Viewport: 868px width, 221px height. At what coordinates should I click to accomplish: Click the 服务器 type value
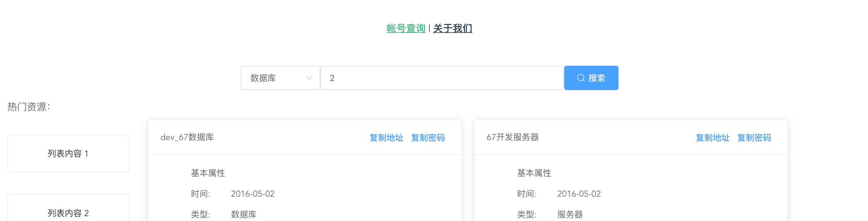tap(570, 214)
